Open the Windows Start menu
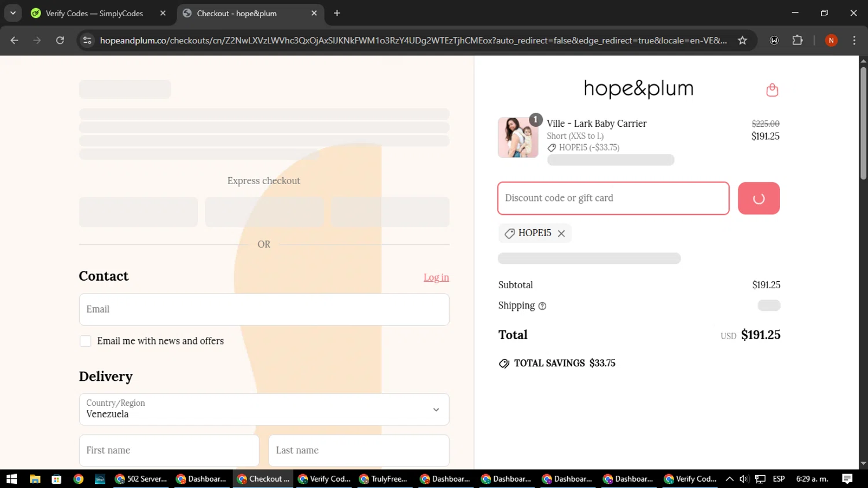The width and height of the screenshot is (868, 488). (12, 479)
